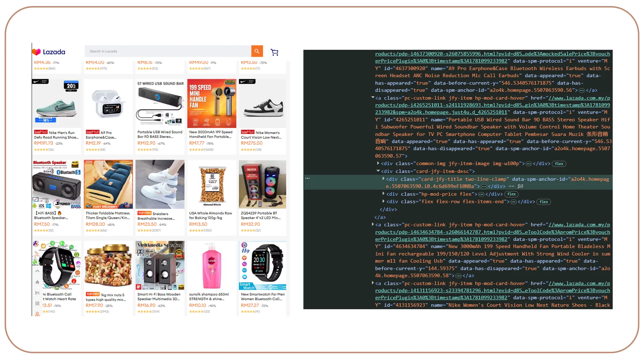644x359 pixels.
Task: Open href link for pdp-i4637300920 in DevTools
Action: tap(492, 58)
